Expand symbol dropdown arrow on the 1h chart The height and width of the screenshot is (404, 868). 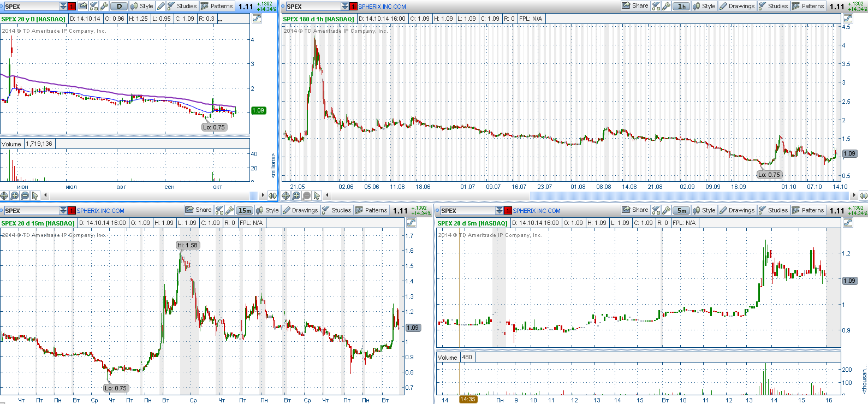click(345, 7)
